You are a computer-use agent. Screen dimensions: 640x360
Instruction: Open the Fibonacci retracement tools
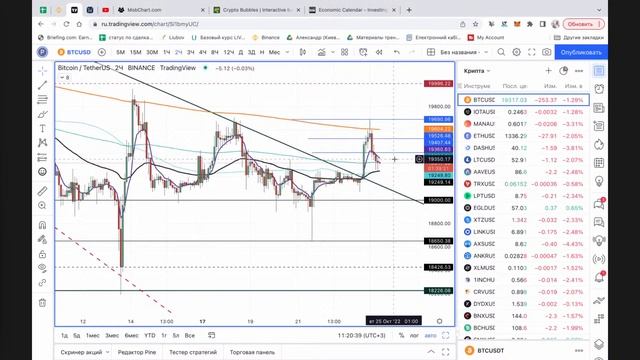click(x=42, y=99)
